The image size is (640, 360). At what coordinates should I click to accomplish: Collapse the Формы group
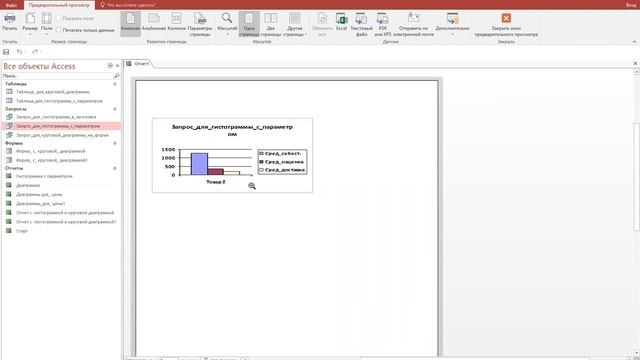[x=115, y=143]
